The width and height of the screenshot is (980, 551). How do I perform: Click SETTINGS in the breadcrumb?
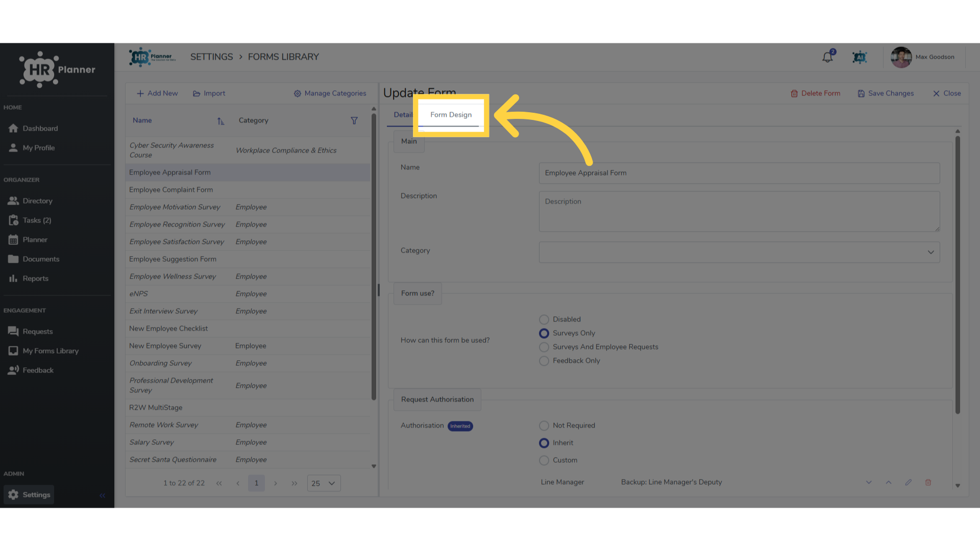(211, 57)
